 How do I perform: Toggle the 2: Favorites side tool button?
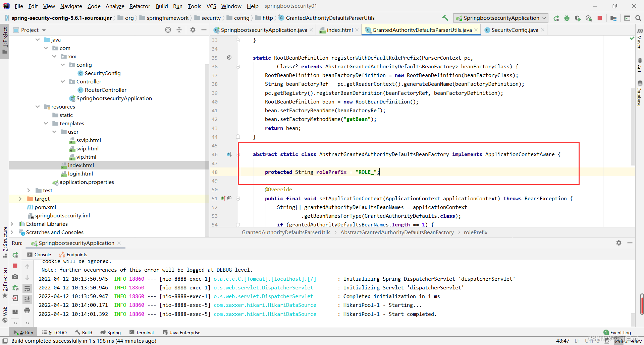(5, 282)
